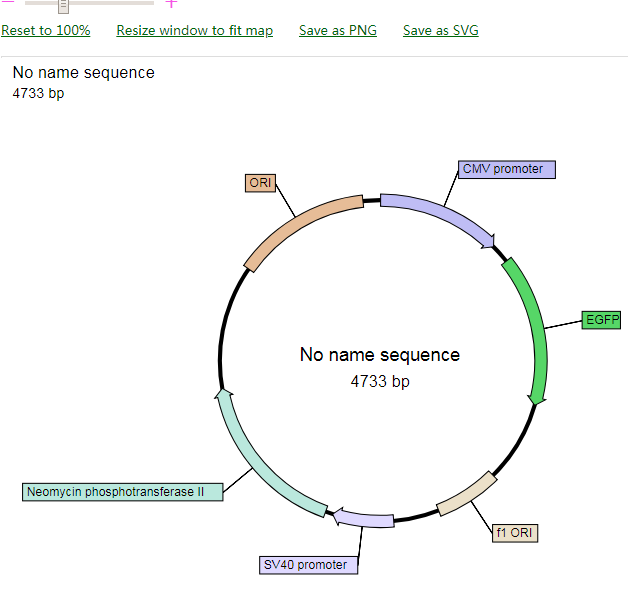This screenshot has width=628, height=593.
Task: Select the beige f1 ORI segment
Action: click(467, 494)
